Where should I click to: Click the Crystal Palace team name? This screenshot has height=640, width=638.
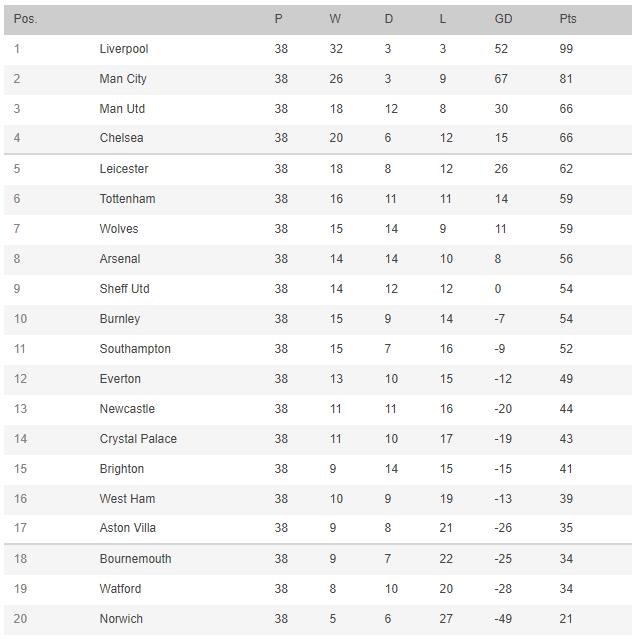[138, 439]
